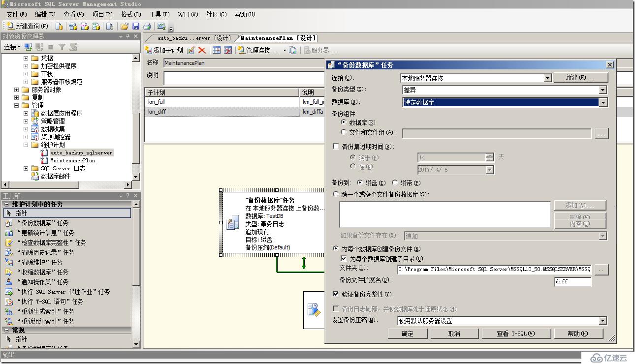Click the subplan schedule calendar icon
Image resolution: width=635 pixels, height=364 pixels.
tap(217, 50)
